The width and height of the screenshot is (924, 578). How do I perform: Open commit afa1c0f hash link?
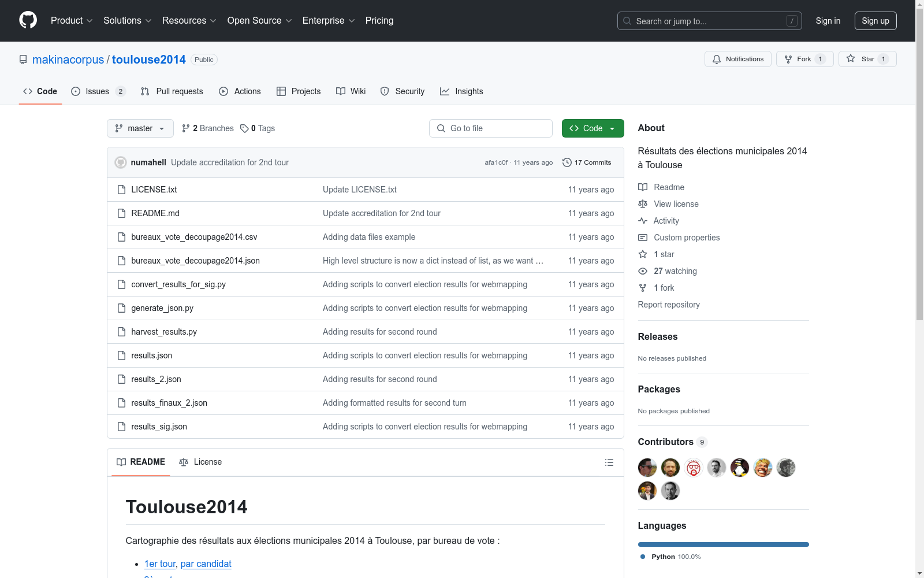point(496,162)
